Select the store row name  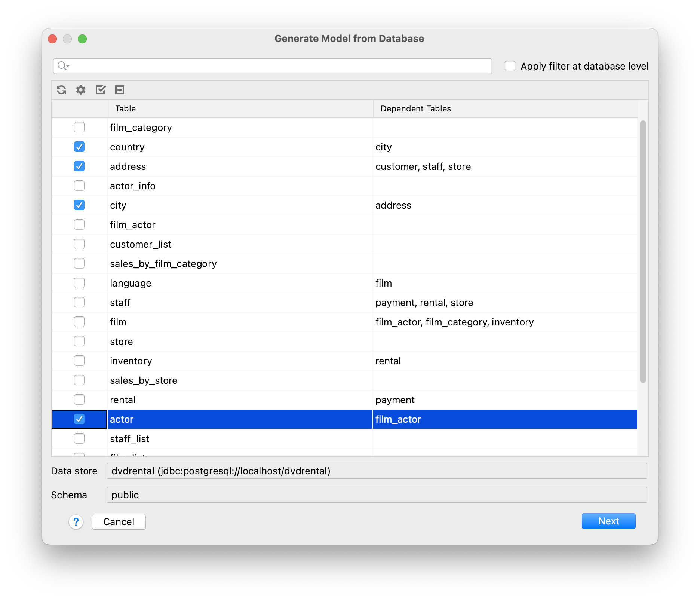(122, 342)
